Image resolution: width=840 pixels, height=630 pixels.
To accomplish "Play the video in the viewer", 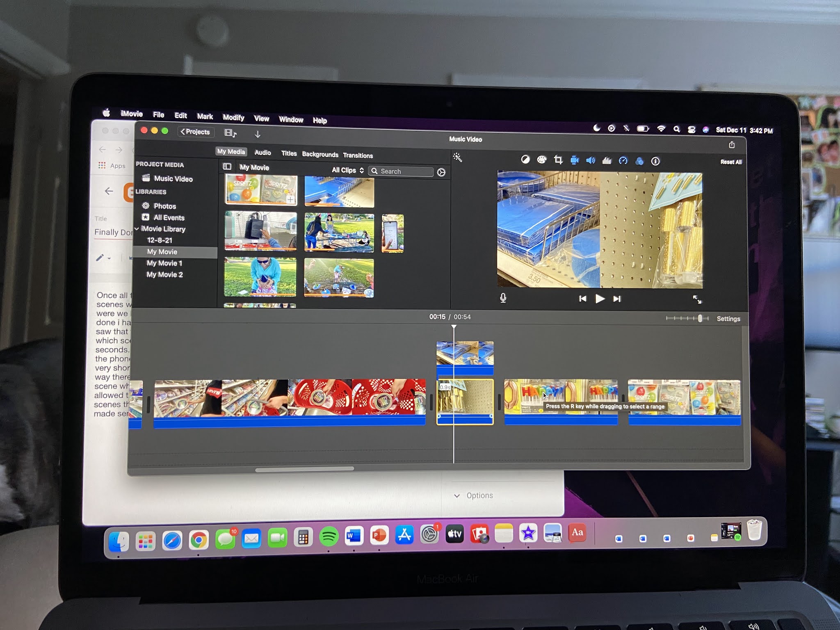I will coord(600,299).
